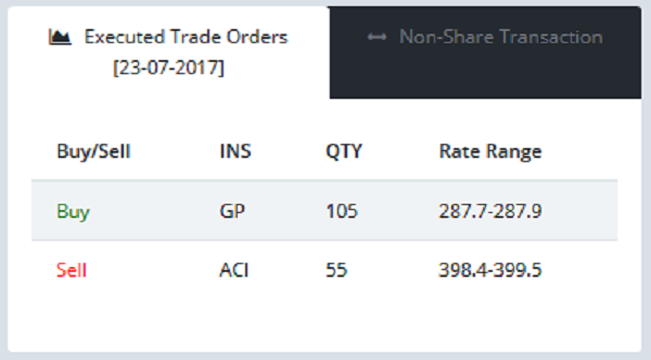This screenshot has width=651, height=360.
Task: Click the date [23-07-2017] text
Action: [169, 67]
